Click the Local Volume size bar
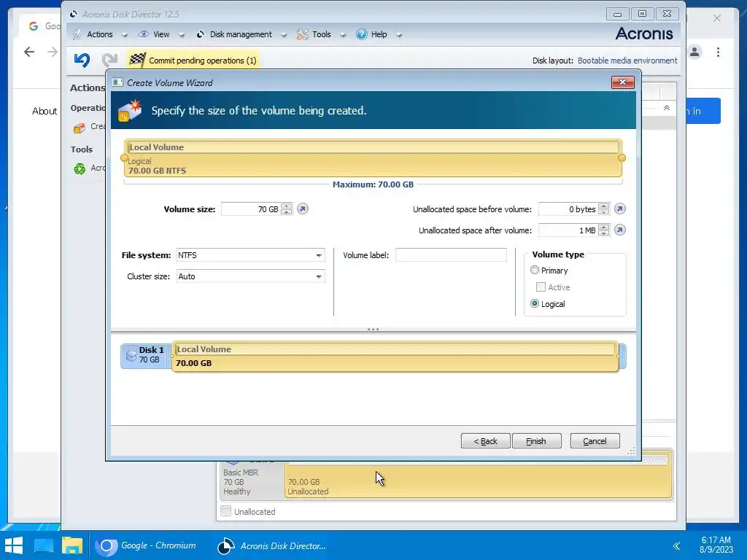The height and width of the screenshot is (560, 747). point(373,158)
